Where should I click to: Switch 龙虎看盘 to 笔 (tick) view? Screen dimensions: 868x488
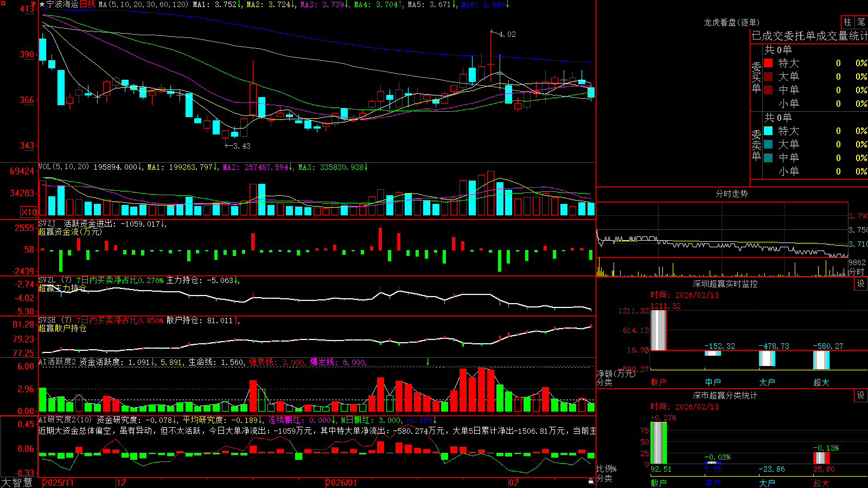pyautogui.click(x=861, y=22)
